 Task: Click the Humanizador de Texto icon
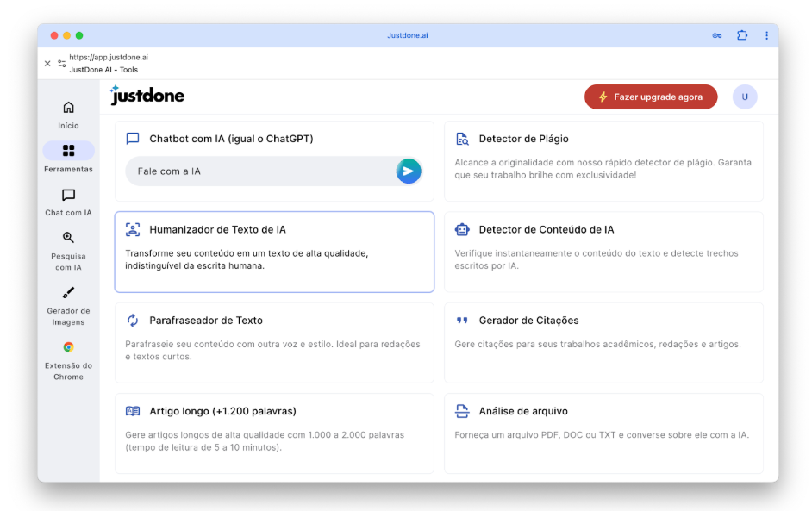click(x=133, y=229)
